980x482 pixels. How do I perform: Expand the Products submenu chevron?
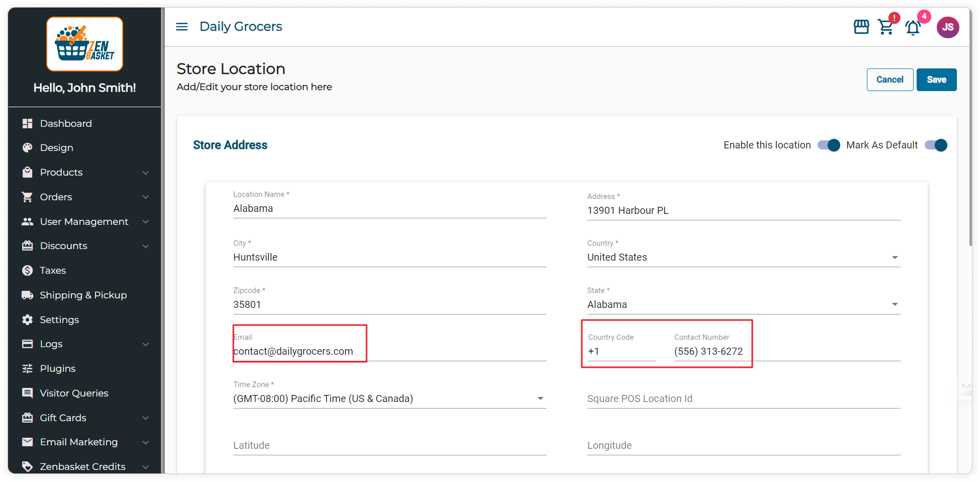point(145,173)
